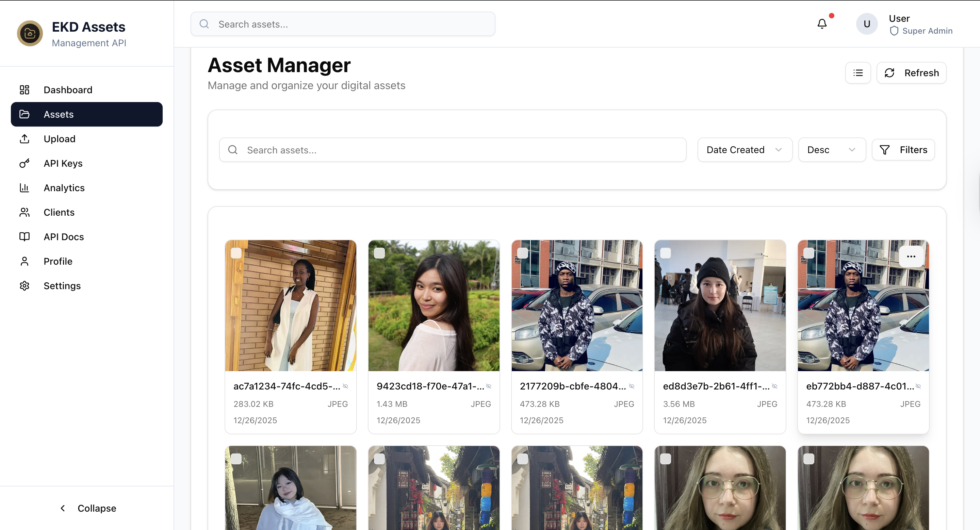
Task: Refresh the asset list
Action: point(911,72)
